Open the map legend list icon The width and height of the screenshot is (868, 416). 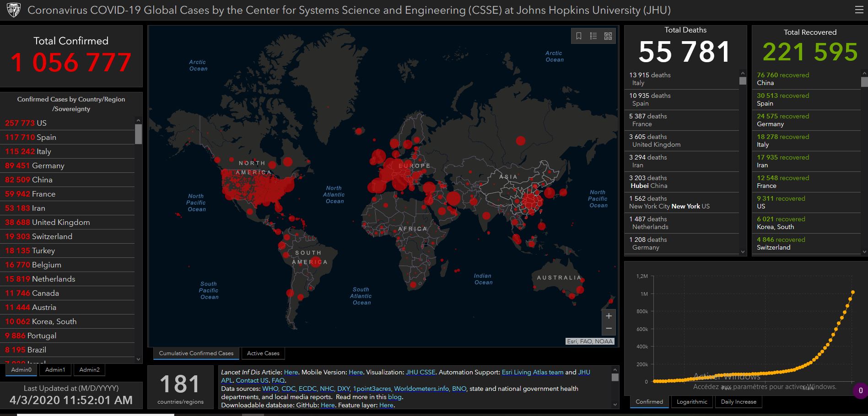pos(593,36)
